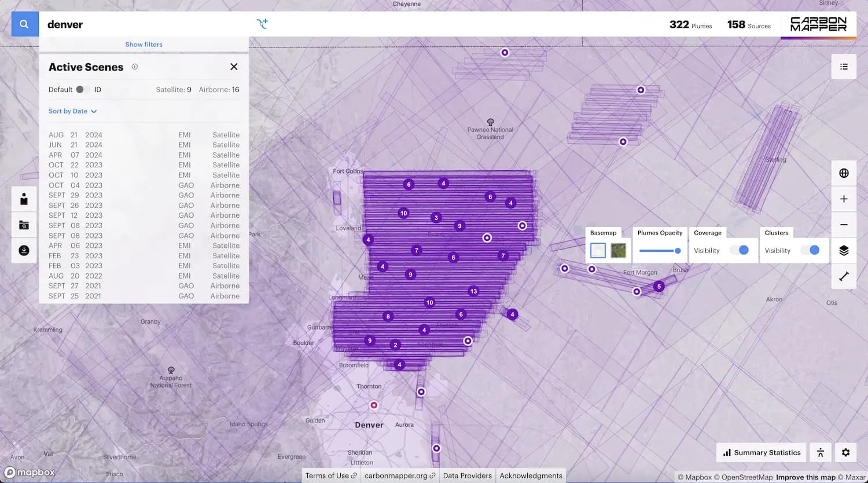Expand the Sort by Date dropdown

coord(72,111)
